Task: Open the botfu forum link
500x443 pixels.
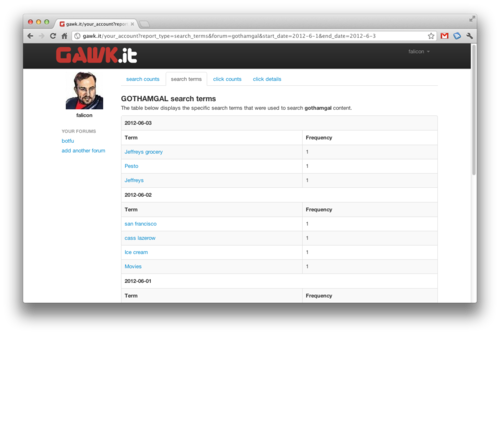Action: (x=68, y=141)
